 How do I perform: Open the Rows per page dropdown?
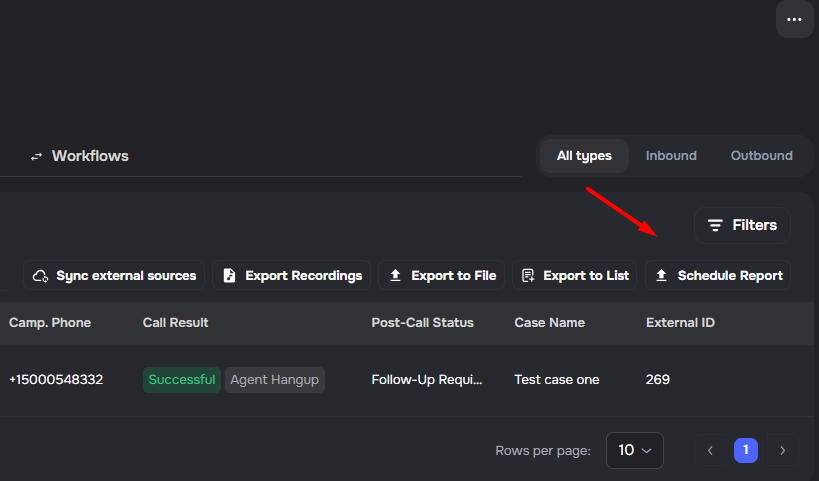coord(634,450)
